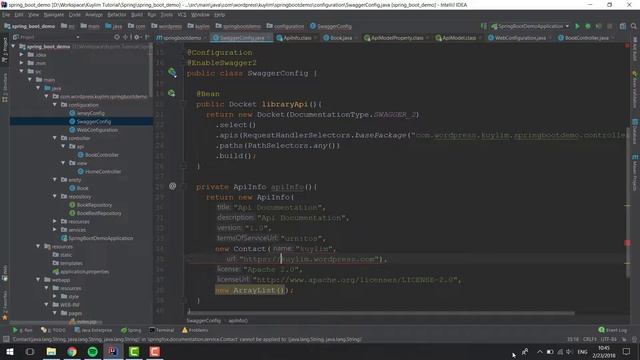640x360 pixels.
Task: Click the IntelliJ IDEA taskbar icon
Action: coord(113,351)
